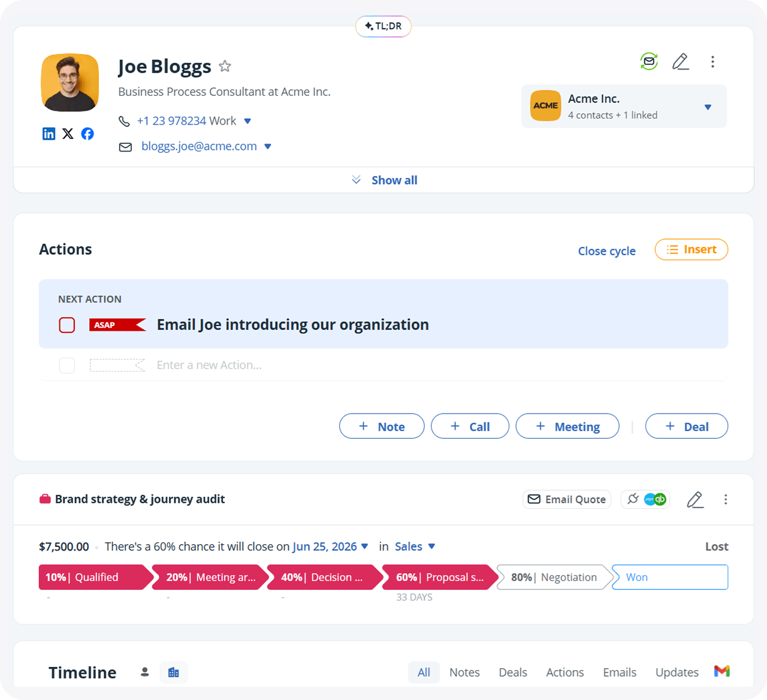Click the green email sync icon

pyautogui.click(x=649, y=61)
